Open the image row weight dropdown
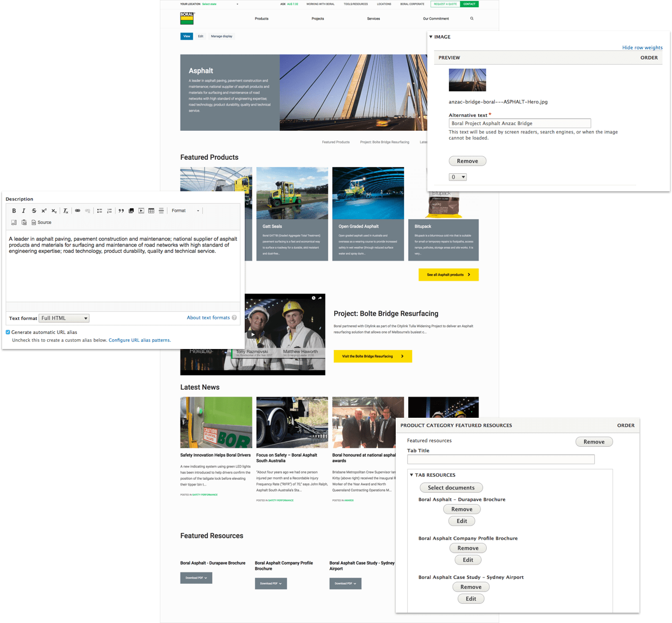Image resolution: width=672 pixels, height=623 pixels. [x=458, y=177]
